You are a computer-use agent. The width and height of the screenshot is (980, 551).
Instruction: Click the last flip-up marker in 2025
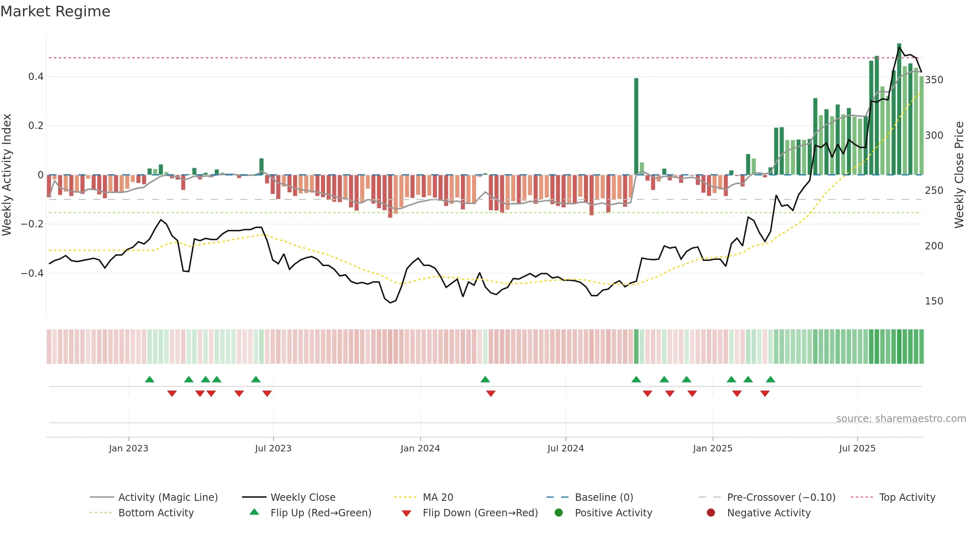point(771,380)
